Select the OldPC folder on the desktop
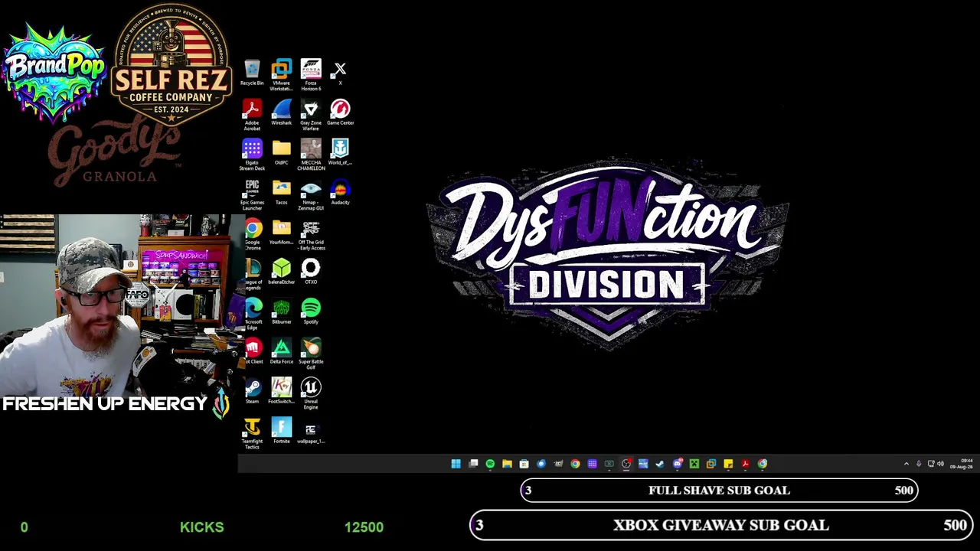 (x=281, y=152)
